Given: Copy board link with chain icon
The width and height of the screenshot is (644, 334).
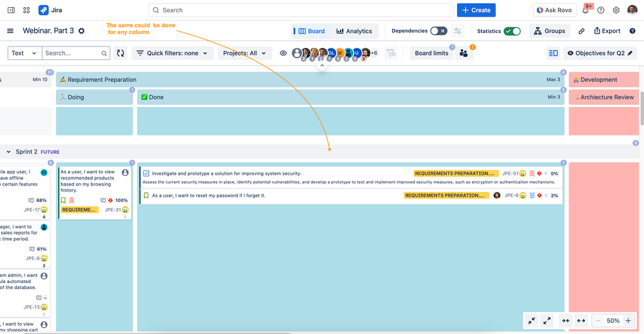Looking at the screenshot, I should point(581,31).
